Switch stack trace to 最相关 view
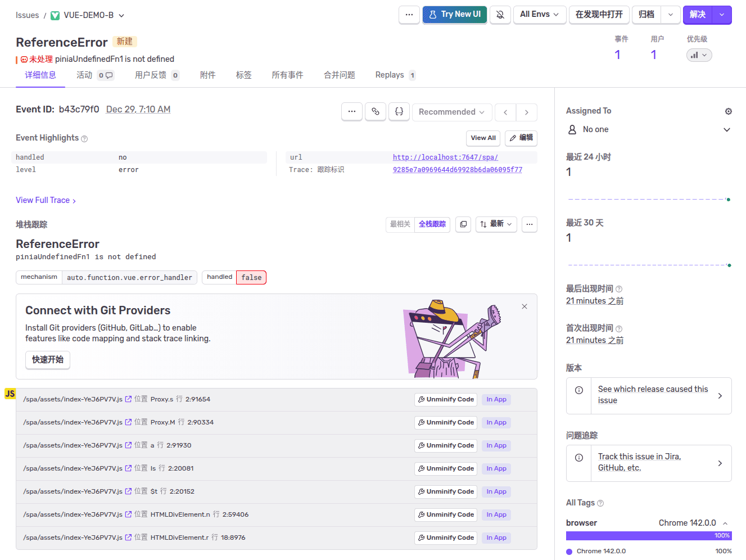The width and height of the screenshot is (746, 560). tap(400, 224)
